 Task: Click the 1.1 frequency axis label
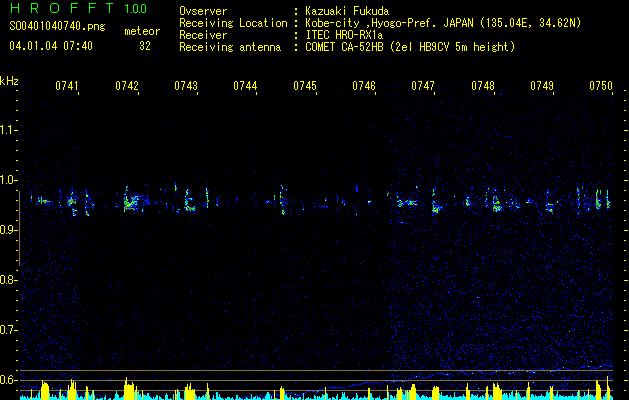[9, 130]
